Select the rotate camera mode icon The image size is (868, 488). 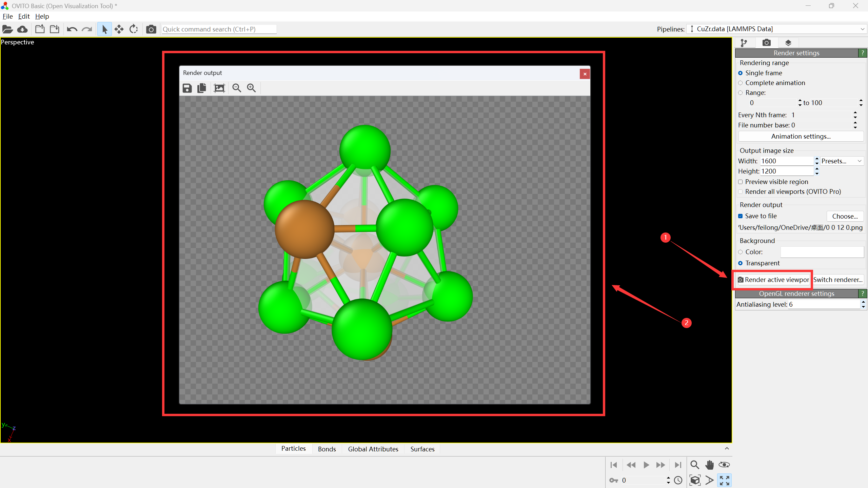pos(134,29)
